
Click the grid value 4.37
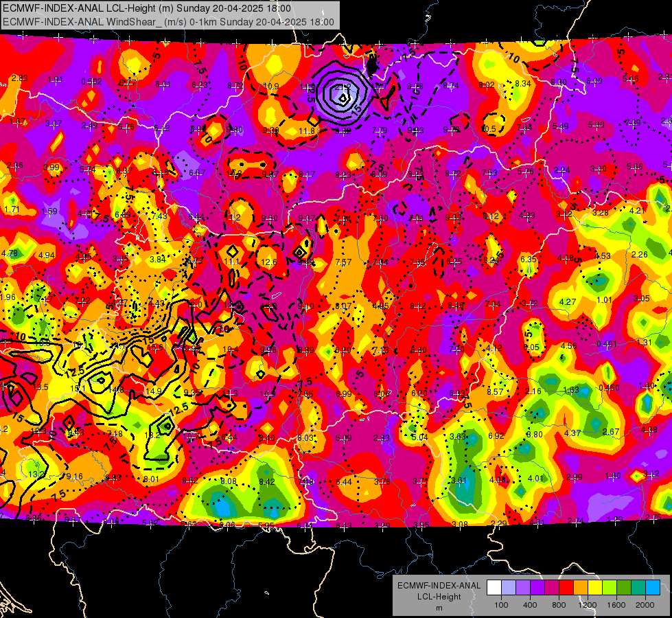pos(572,433)
